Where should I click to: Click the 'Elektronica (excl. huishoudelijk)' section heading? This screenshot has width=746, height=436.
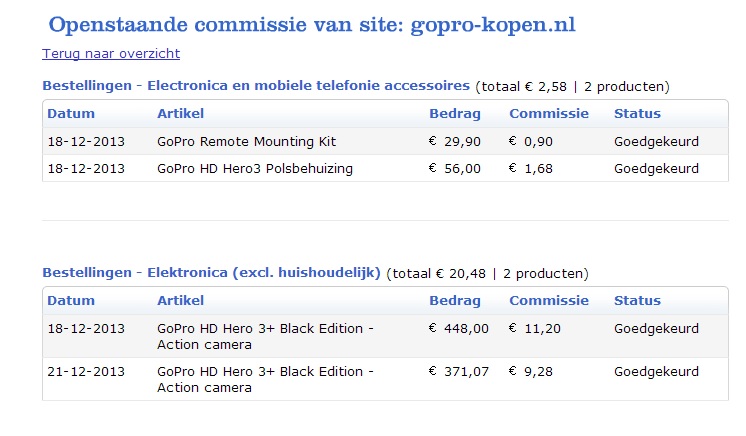[264, 273]
